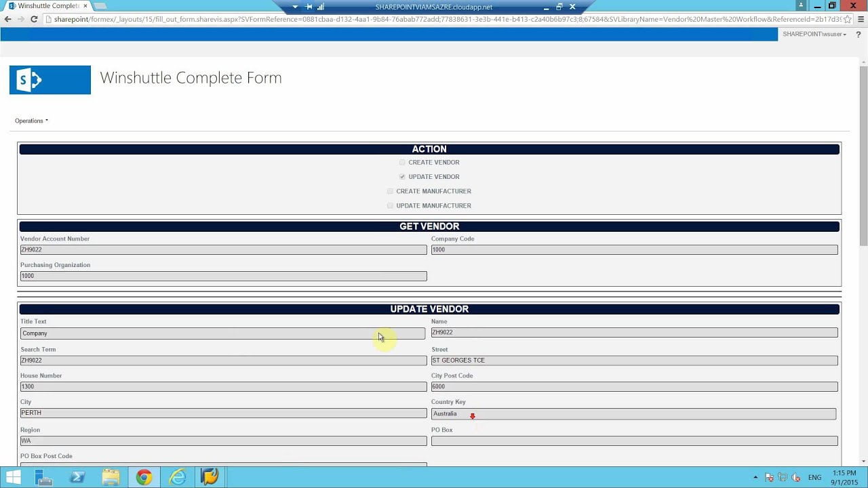Click the page vertical scrollbar

(863, 156)
